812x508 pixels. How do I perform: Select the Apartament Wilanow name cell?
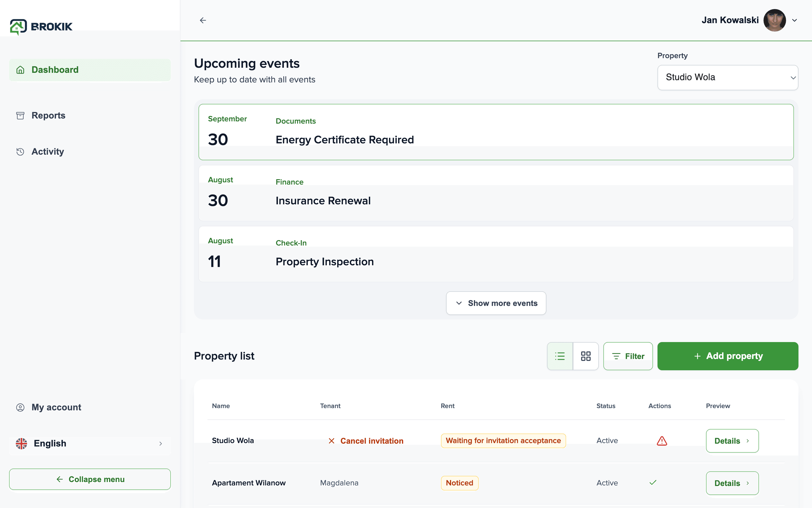[x=249, y=483]
